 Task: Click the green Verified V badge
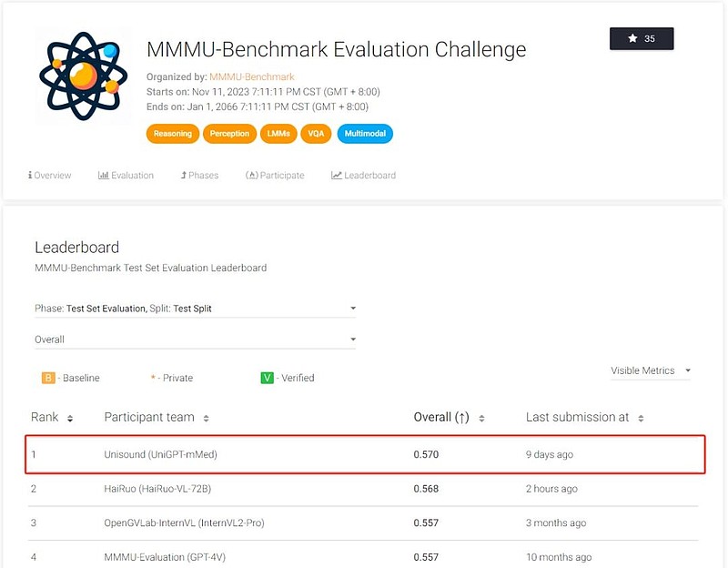pyautogui.click(x=268, y=378)
